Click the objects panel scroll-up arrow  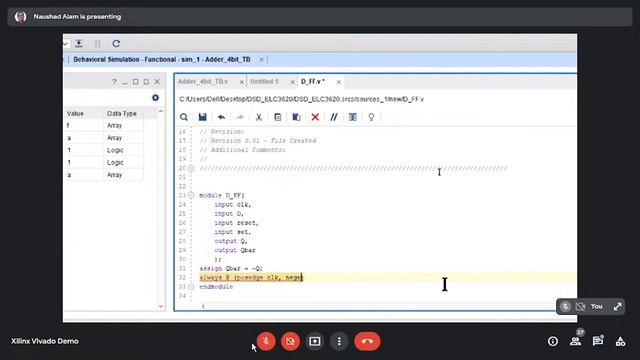[x=161, y=111]
